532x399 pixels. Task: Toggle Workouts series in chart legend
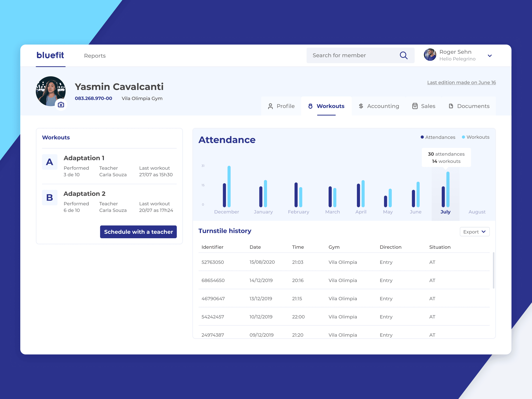tap(475, 137)
